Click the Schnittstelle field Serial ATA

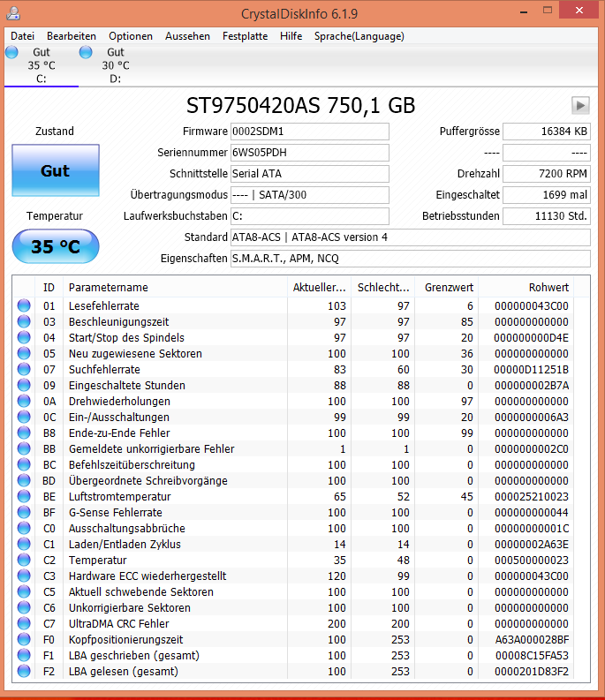tap(310, 174)
